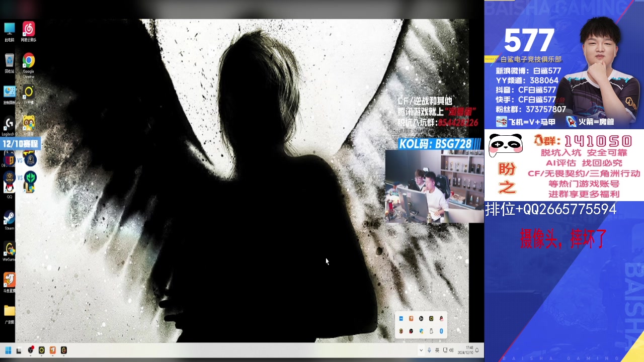Click the round yellow-face icon in tray overflow
The height and width of the screenshot is (362, 644).
click(x=401, y=331)
